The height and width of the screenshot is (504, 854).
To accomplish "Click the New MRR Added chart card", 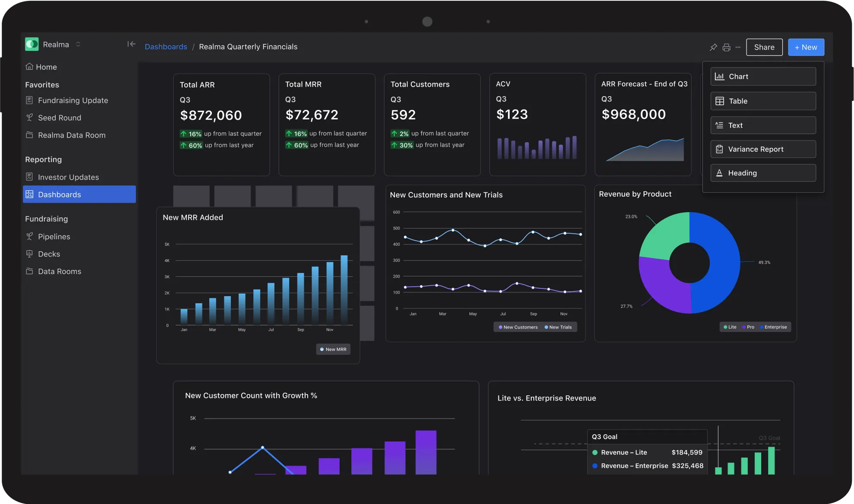I will (x=258, y=285).
